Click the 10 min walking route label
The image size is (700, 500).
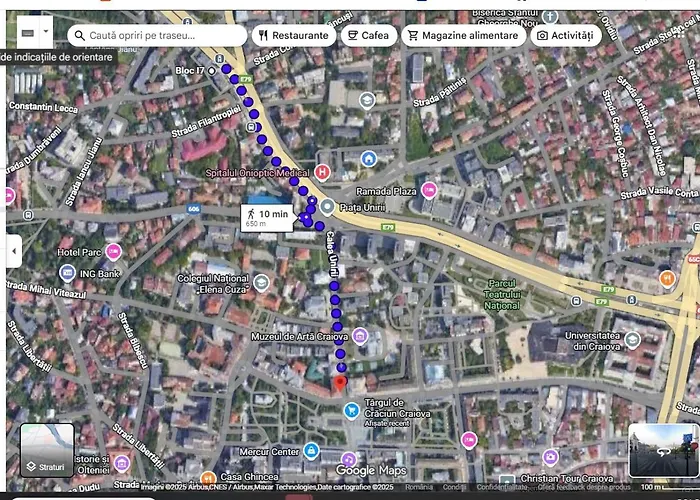click(x=265, y=217)
